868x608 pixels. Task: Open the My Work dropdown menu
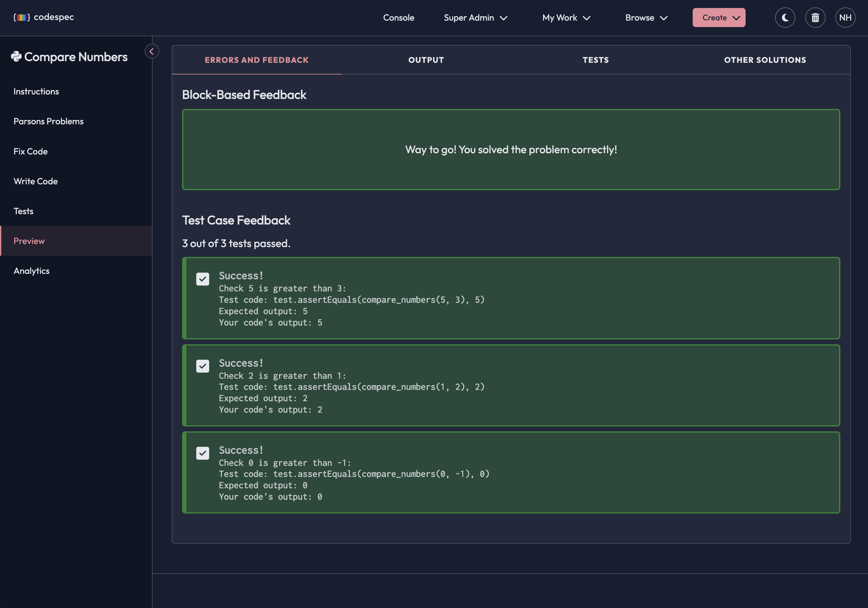[x=566, y=18]
